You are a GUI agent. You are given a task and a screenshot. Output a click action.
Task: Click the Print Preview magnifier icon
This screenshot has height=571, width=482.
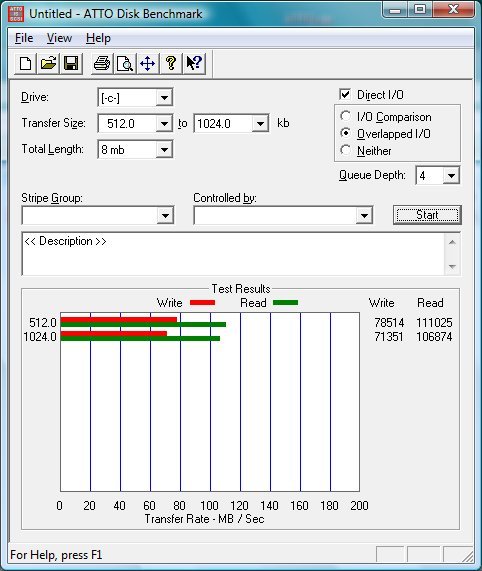pyautogui.click(x=125, y=64)
